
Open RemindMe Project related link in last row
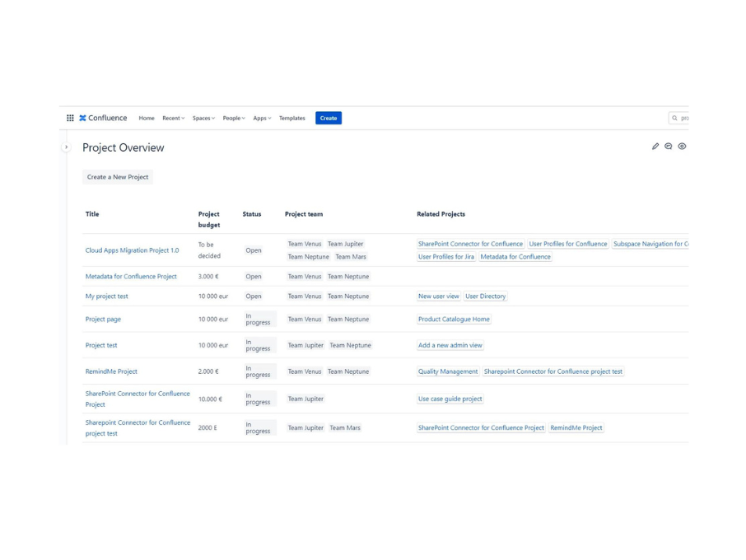[576, 427]
